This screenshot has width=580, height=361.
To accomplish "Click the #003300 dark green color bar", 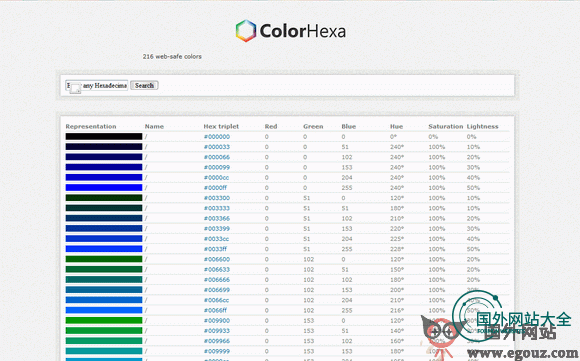I will pyautogui.click(x=104, y=198).
